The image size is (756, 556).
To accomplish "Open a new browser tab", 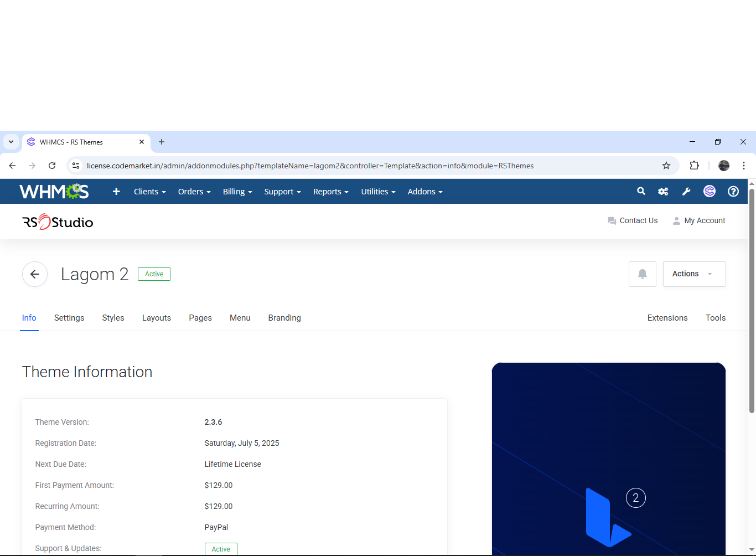I will pos(162,142).
